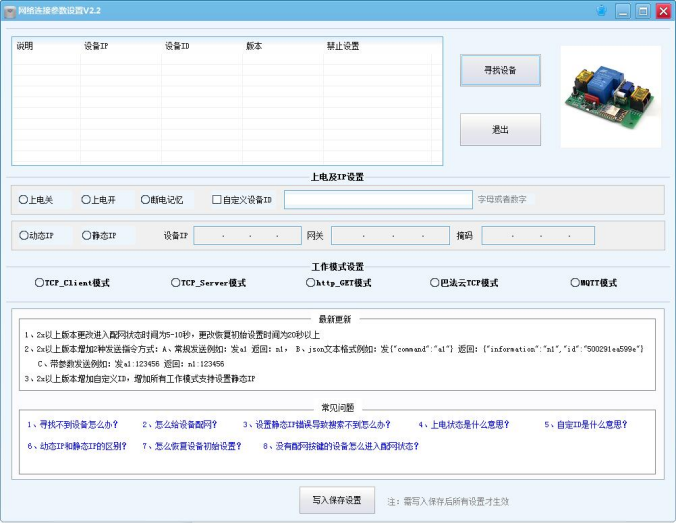The height and width of the screenshot is (524, 677).
Task: Select TCP_Client模式 work mode
Action: pos(72,283)
